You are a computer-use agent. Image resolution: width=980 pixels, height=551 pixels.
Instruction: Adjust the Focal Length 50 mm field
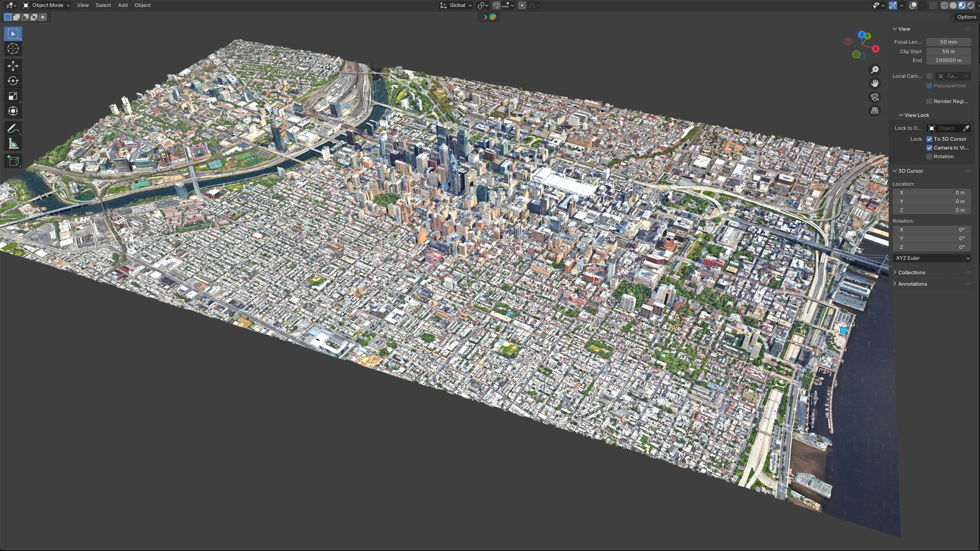tap(948, 42)
